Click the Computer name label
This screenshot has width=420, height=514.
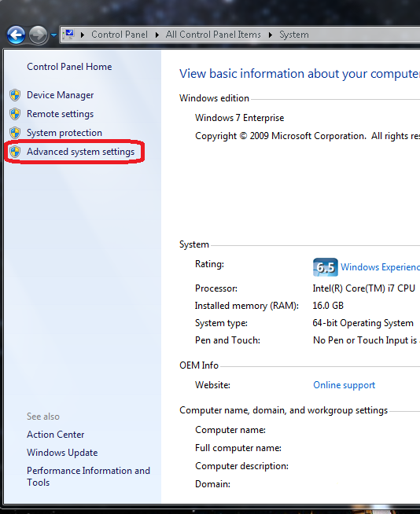230,430
